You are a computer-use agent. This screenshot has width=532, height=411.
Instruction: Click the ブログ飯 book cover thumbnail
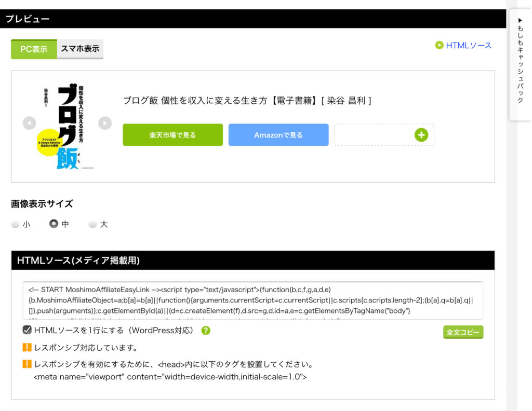click(65, 126)
